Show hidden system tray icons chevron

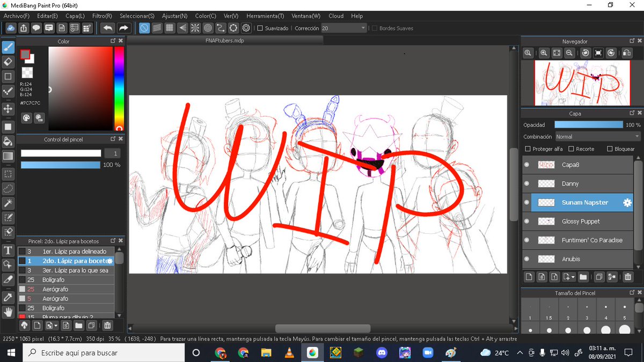[519, 353]
